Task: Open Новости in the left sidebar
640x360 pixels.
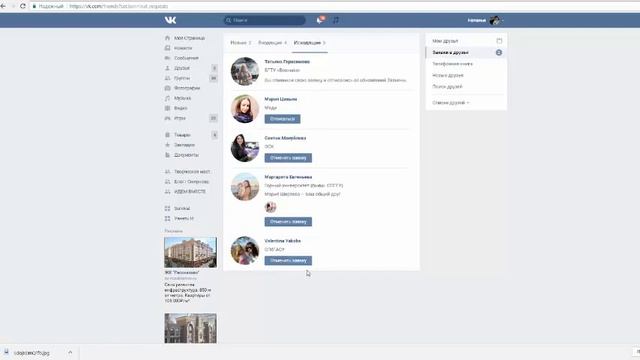Action: coord(183,48)
